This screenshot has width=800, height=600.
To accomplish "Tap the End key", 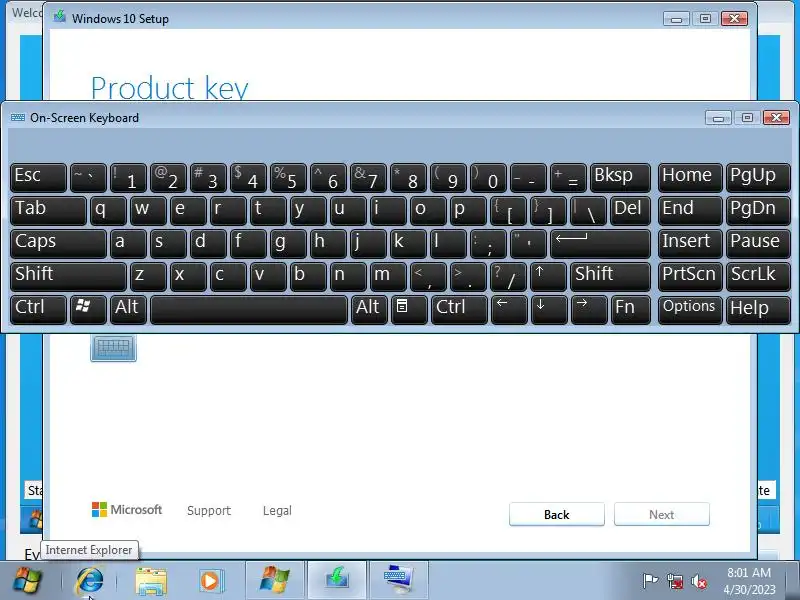I will pyautogui.click(x=690, y=210).
